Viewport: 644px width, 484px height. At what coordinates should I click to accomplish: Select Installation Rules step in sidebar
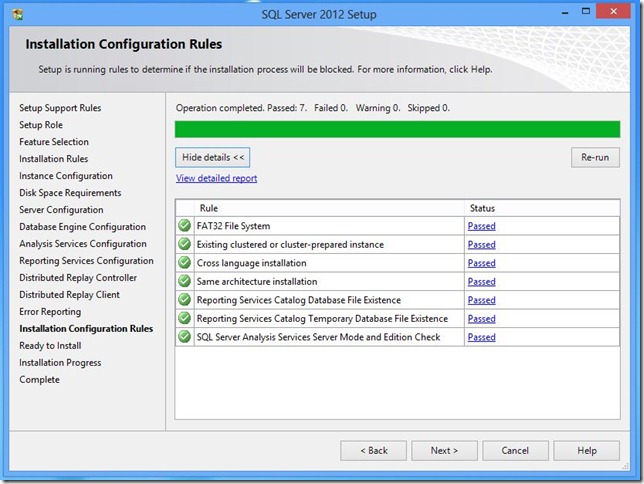(53, 159)
